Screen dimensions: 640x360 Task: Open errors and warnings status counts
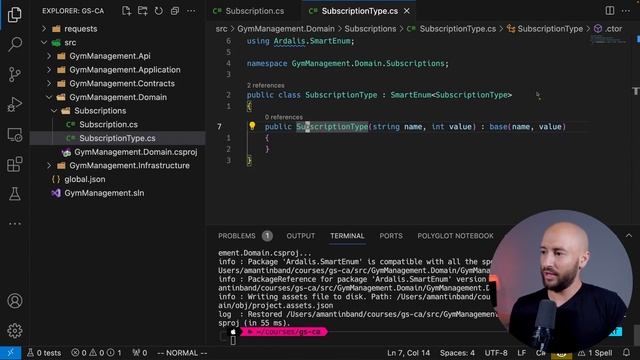click(x=96, y=353)
